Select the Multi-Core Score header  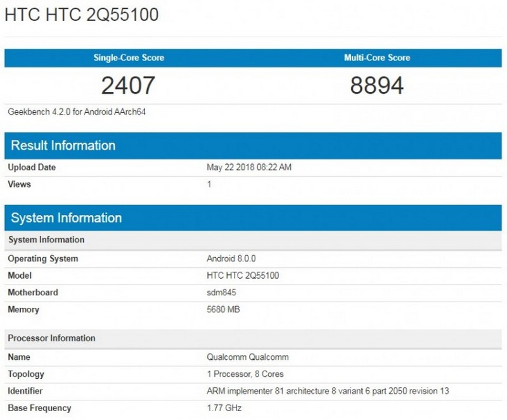click(x=376, y=58)
